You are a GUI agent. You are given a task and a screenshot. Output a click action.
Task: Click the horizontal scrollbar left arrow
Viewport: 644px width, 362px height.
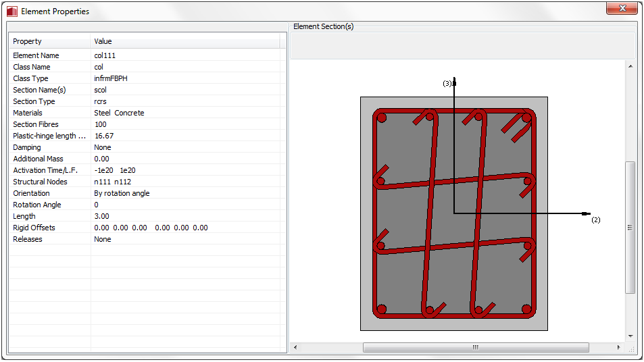coord(295,347)
